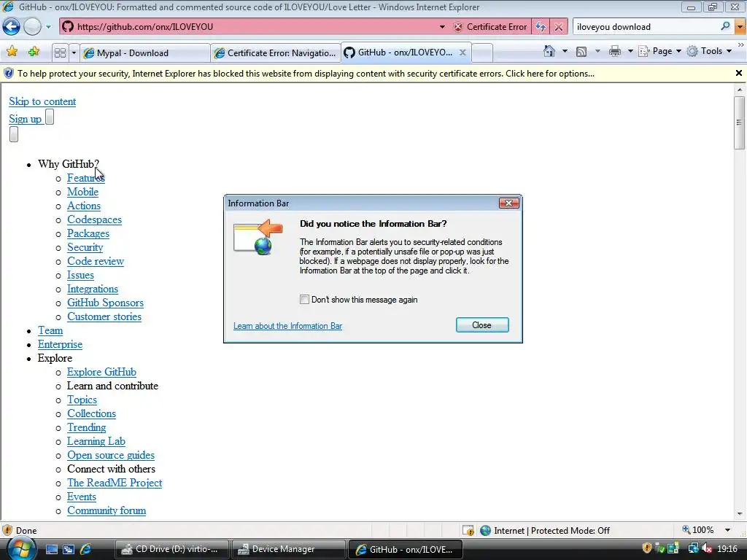The height and width of the screenshot is (560, 747).
Task: Open the search provider dropdown
Action: click(x=740, y=27)
